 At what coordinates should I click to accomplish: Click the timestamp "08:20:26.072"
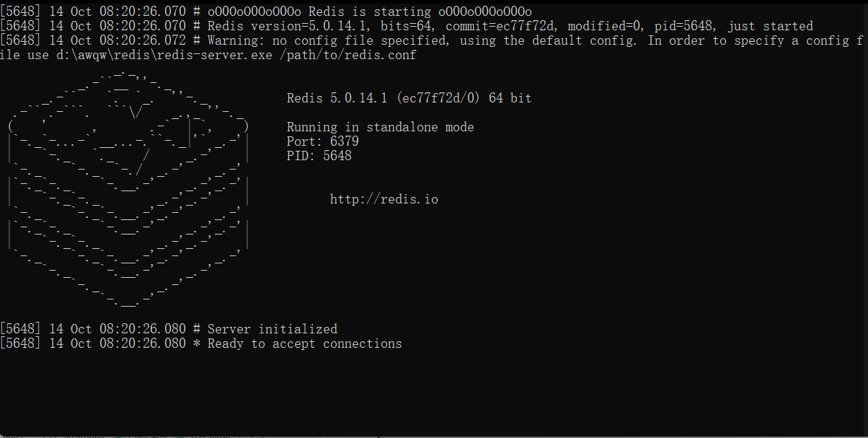point(143,41)
